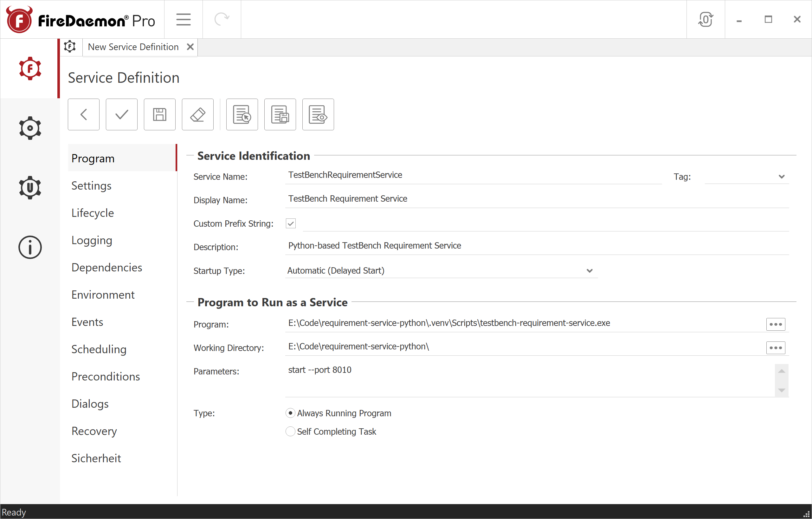
Task: Click the checkmark install button
Action: coord(121,114)
